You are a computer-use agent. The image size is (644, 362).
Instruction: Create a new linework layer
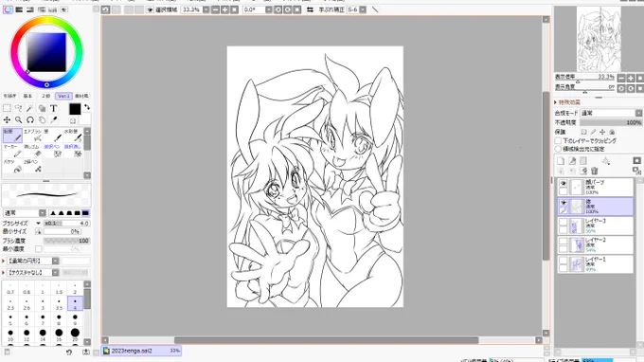[x=572, y=161]
